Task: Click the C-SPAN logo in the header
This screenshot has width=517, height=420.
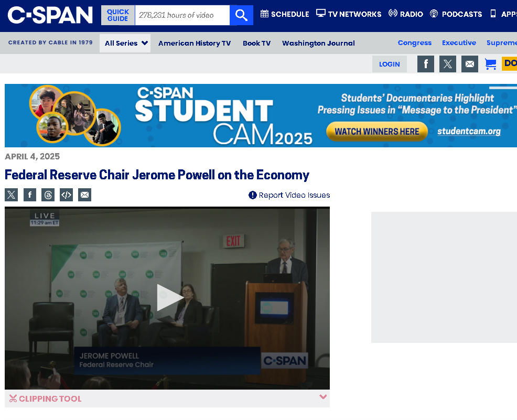Action: (x=50, y=15)
